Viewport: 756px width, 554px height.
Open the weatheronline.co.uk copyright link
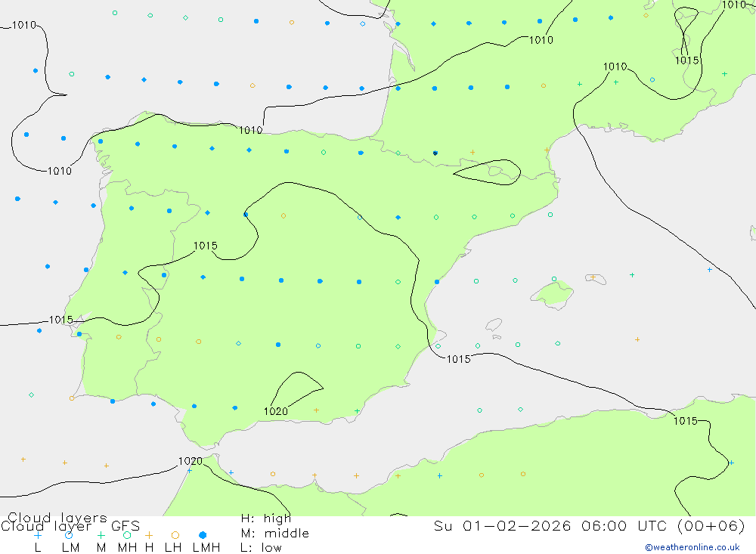click(x=692, y=547)
